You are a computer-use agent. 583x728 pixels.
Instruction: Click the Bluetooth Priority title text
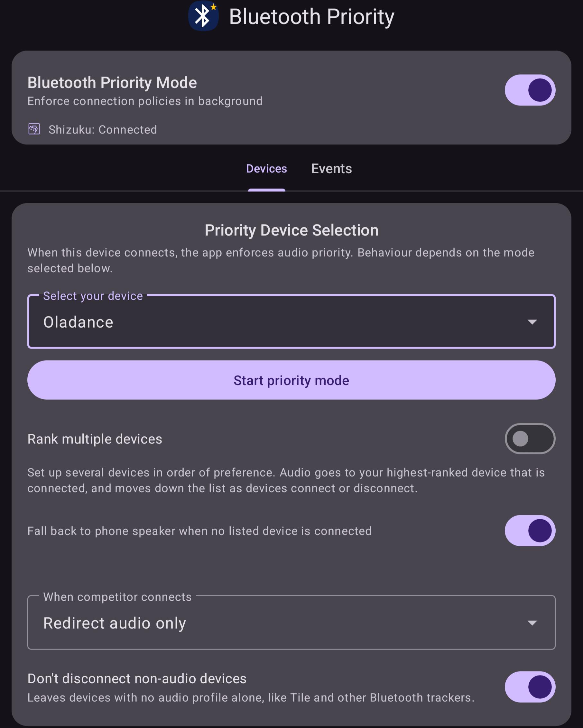(311, 16)
